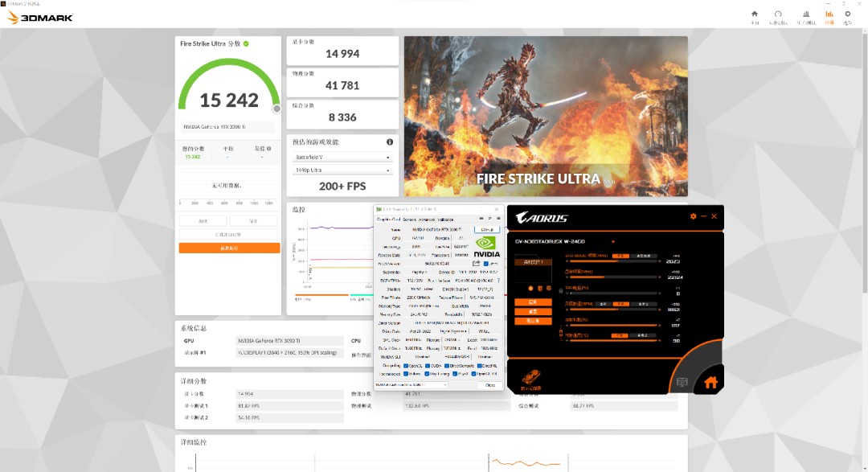Open the GPU selection dropdown at GPU-Z bottom

tap(411, 384)
